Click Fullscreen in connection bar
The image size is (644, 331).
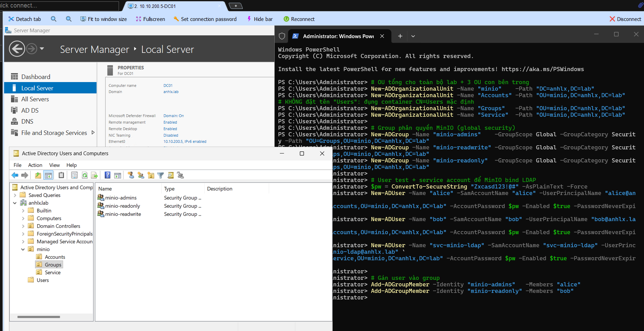(x=151, y=19)
